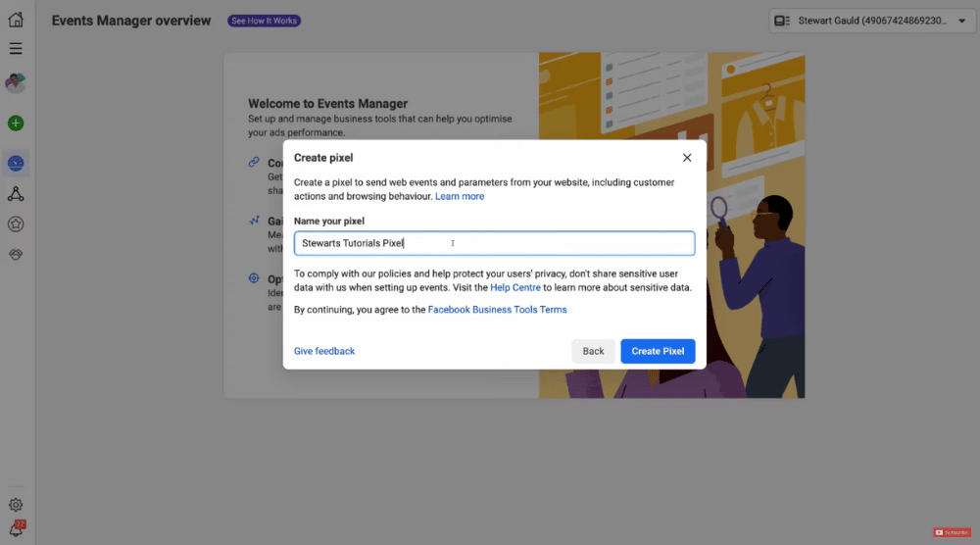Close the Create pixel dialog

point(687,158)
